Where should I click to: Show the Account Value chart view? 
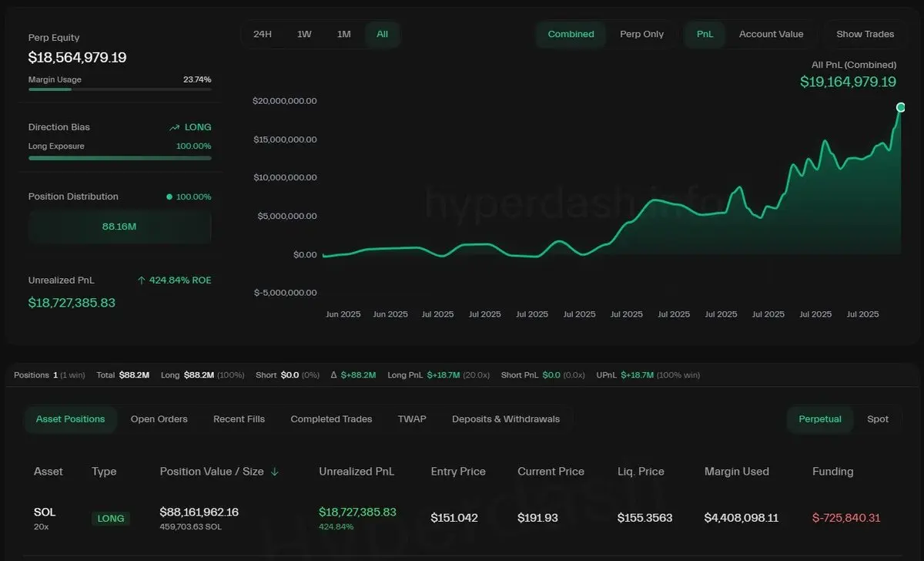(771, 35)
